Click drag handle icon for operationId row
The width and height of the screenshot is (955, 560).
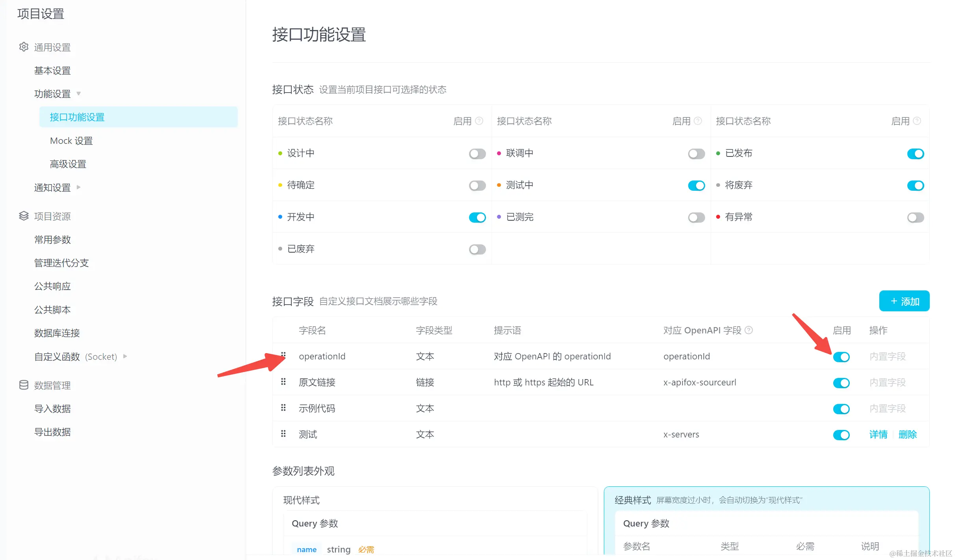click(x=283, y=356)
